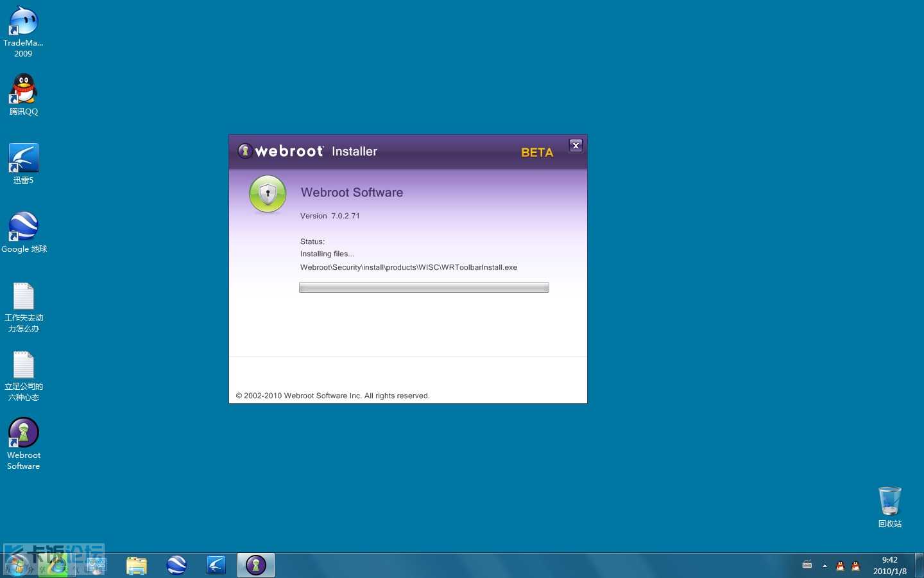Click the Xunlei bird taskbar icon

[216, 565]
